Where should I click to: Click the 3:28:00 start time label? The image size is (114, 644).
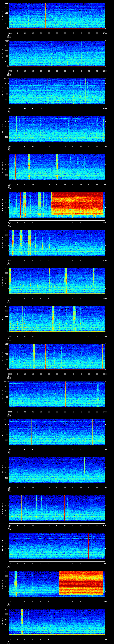9,487
